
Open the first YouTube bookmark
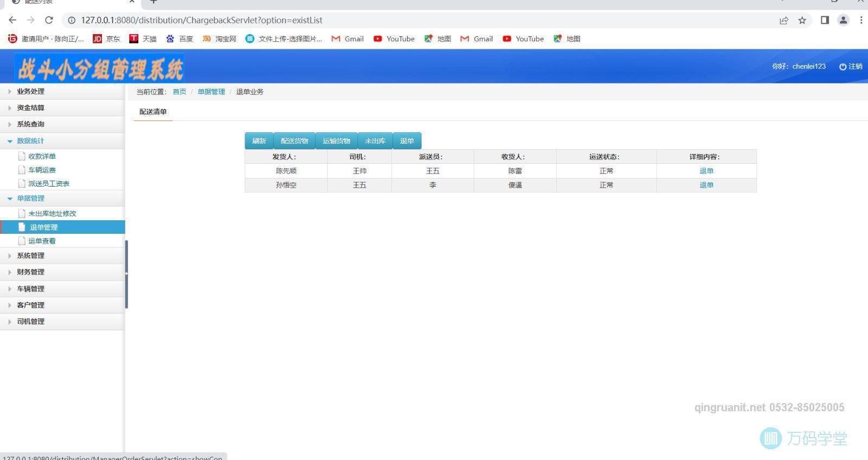[x=394, y=39]
